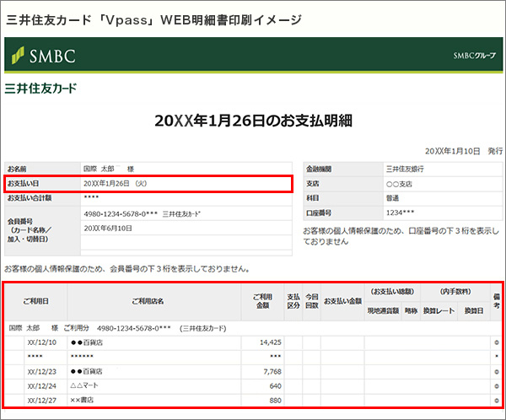Viewport: 506px width, 420px height.
Task: Click the 換算日 sub-header
Action: tap(474, 311)
